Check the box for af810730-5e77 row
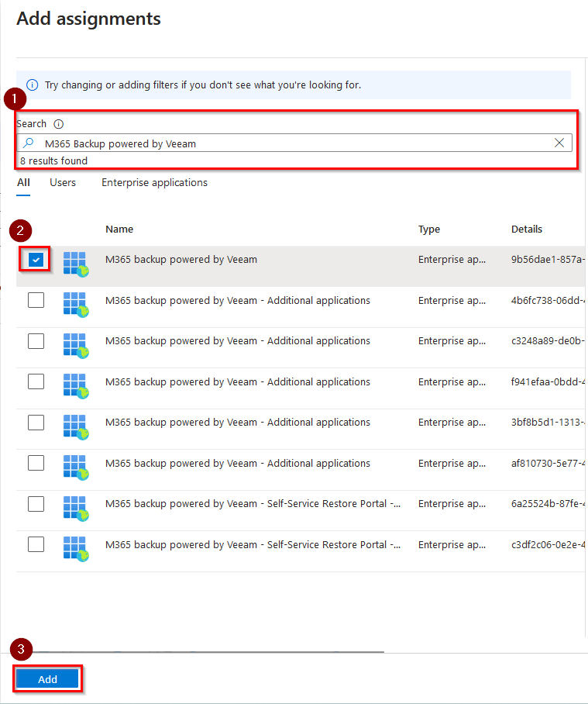 36,463
